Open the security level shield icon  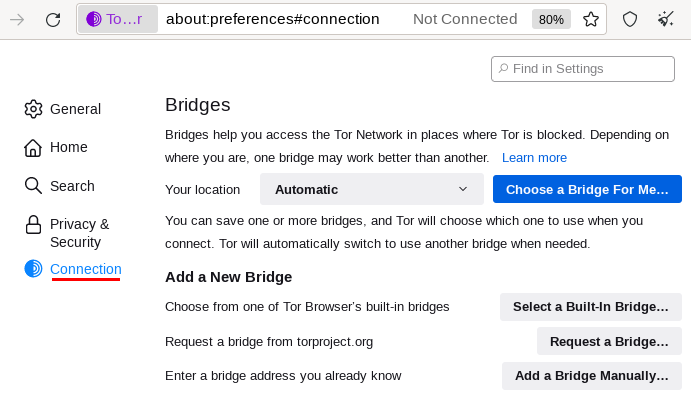[x=630, y=19]
